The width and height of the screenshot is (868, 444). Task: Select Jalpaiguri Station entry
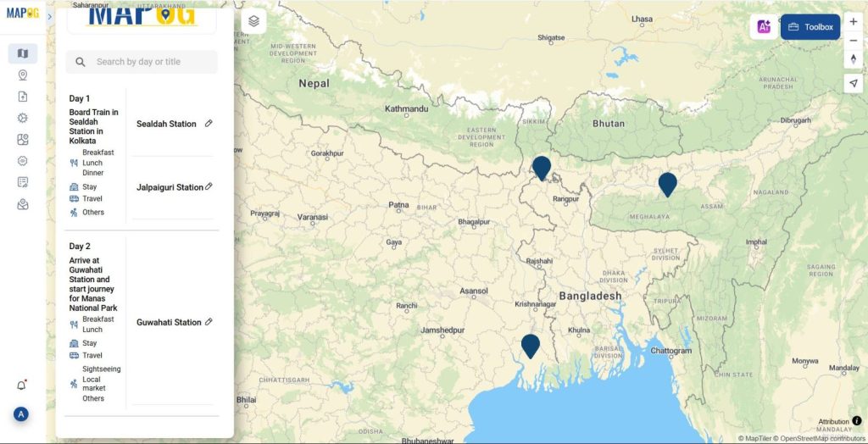point(170,187)
